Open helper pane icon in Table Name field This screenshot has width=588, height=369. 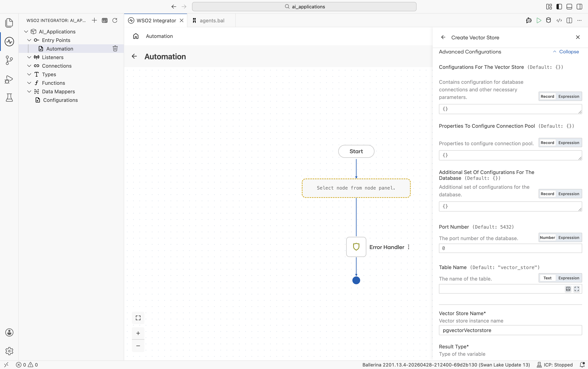click(x=568, y=289)
